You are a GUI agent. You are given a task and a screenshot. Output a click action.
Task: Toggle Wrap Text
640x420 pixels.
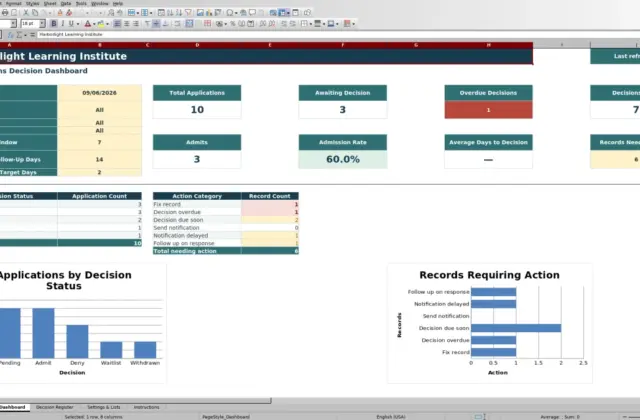pos(177,24)
